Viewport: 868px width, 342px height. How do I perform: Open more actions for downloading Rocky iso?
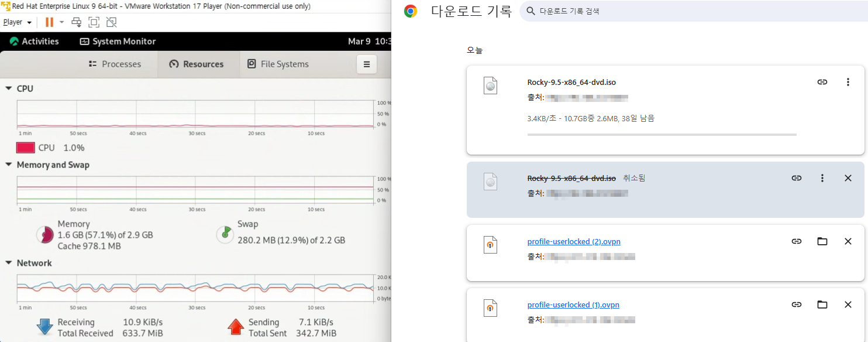pos(848,82)
